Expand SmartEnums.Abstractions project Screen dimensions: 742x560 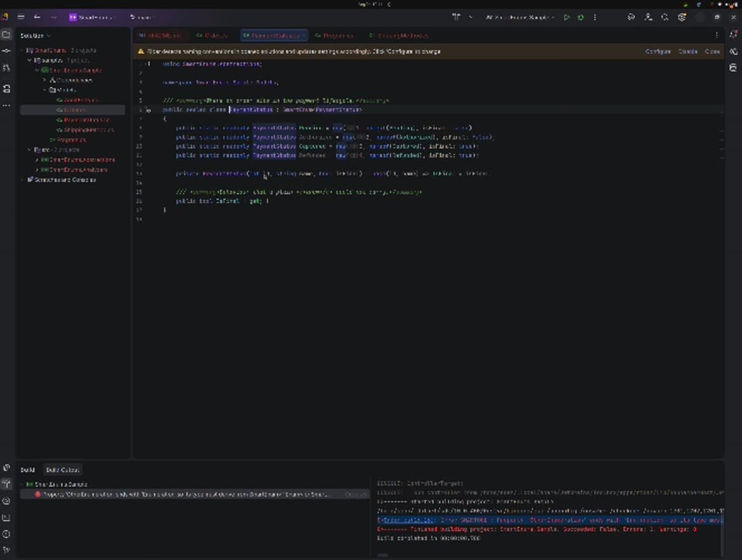[x=37, y=160]
